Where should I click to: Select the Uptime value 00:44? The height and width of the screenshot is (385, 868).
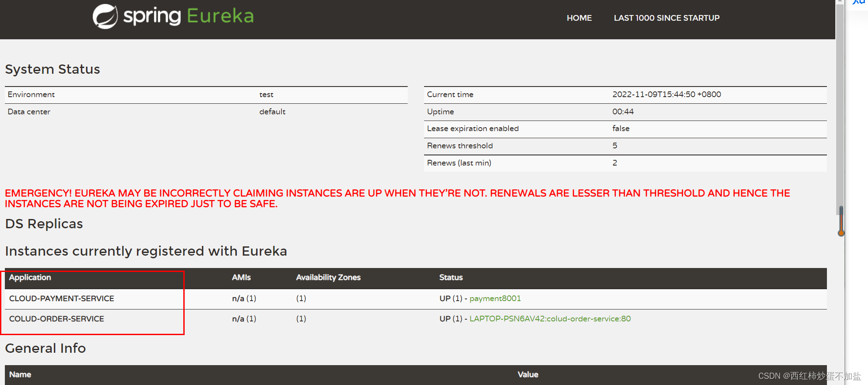click(623, 112)
